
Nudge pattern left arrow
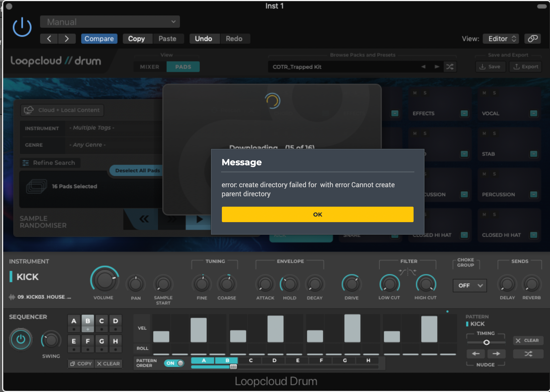point(476,354)
